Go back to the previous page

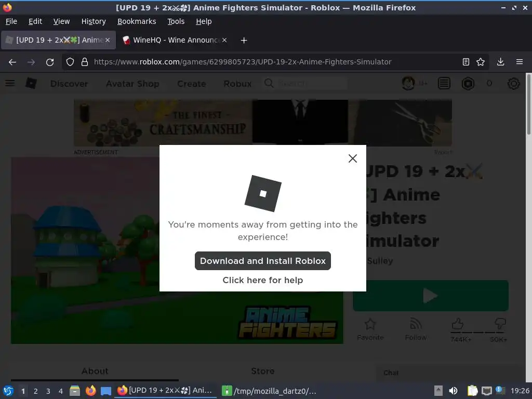(x=12, y=62)
